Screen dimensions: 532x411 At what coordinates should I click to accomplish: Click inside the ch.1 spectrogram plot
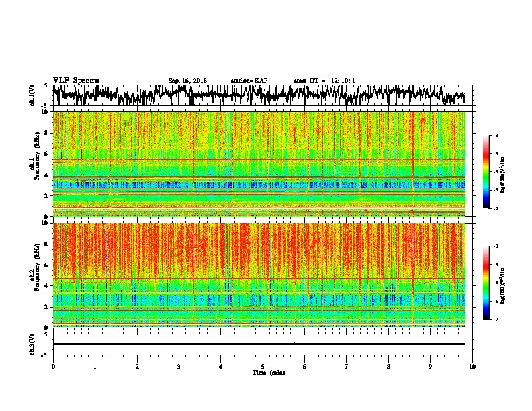pyautogui.click(x=259, y=164)
